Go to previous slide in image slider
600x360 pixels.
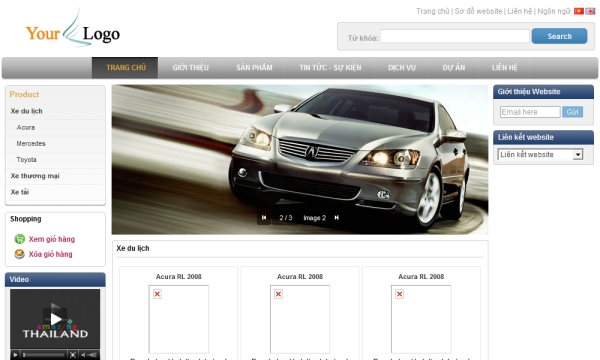tap(264, 218)
